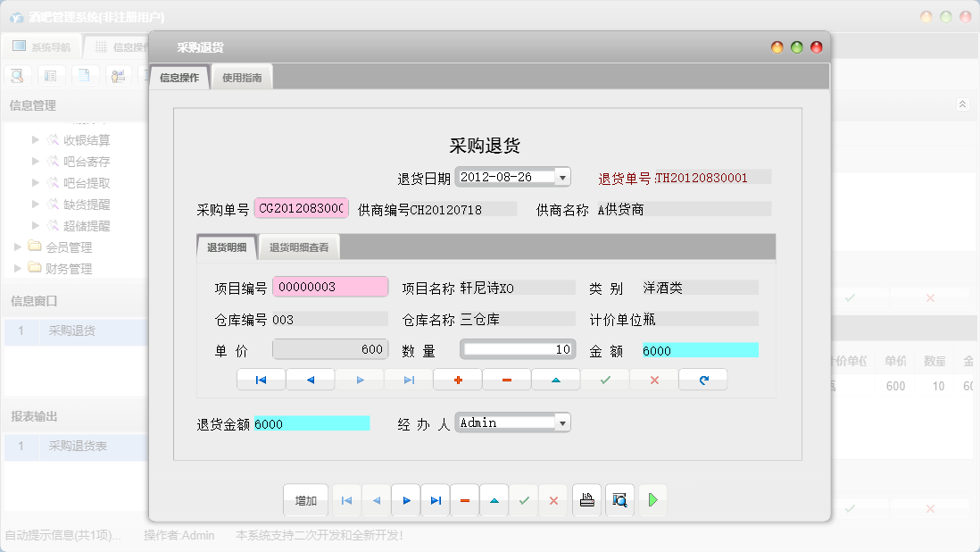Click 自动提示信息(共1项) in status bar
This screenshot has height=552, width=980.
coord(63,535)
